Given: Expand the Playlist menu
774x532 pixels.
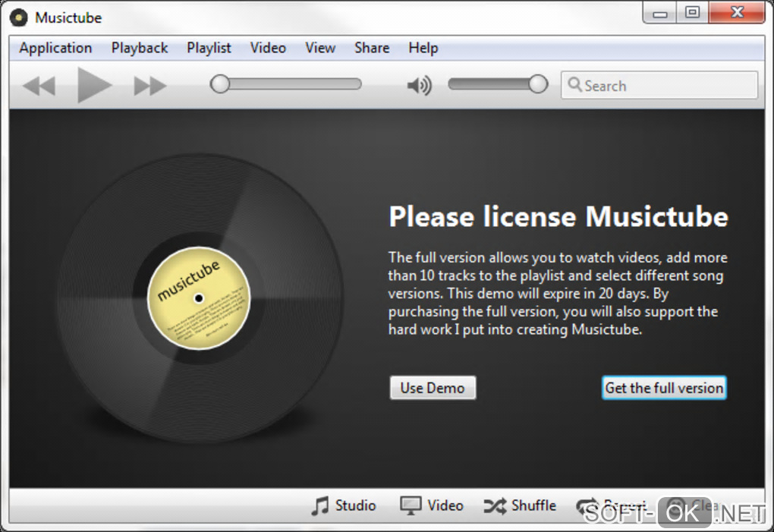Looking at the screenshot, I should tap(209, 48).
